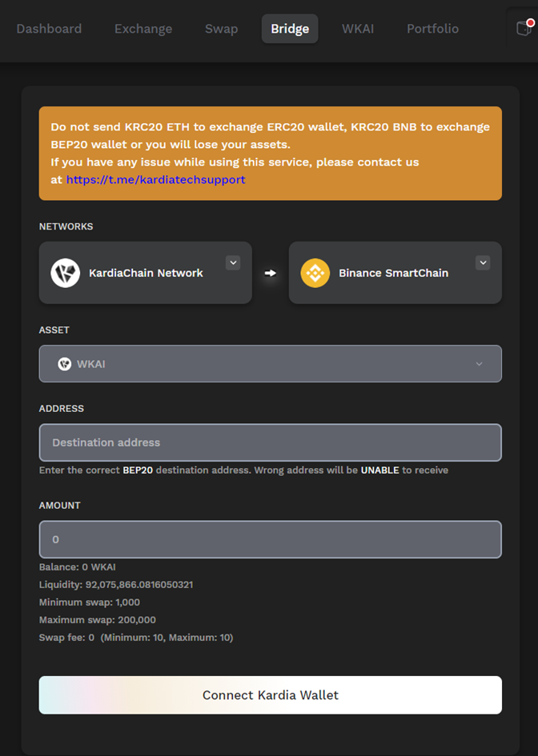This screenshot has height=756, width=538.
Task: Click the Binance SmartChain logo
Action: point(315,273)
